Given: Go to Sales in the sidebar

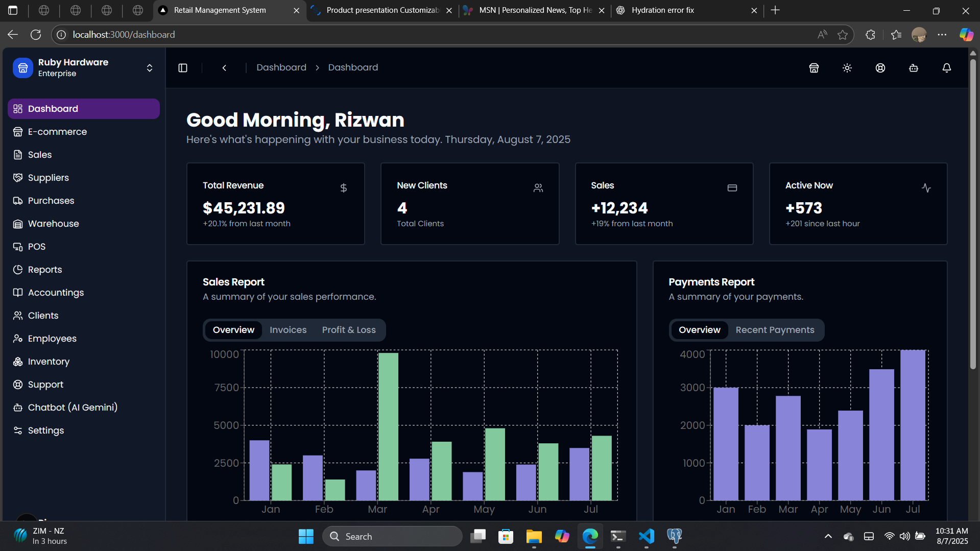Looking at the screenshot, I should (x=84, y=155).
